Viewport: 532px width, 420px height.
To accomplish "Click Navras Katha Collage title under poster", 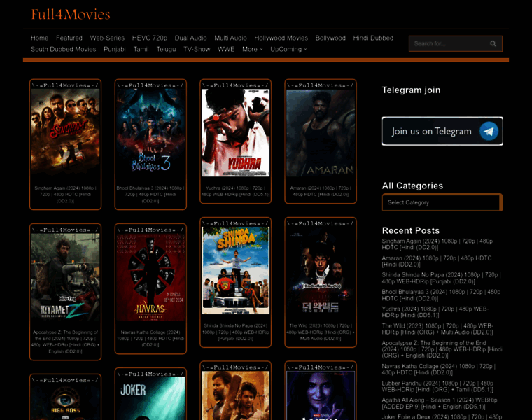I will [150, 339].
